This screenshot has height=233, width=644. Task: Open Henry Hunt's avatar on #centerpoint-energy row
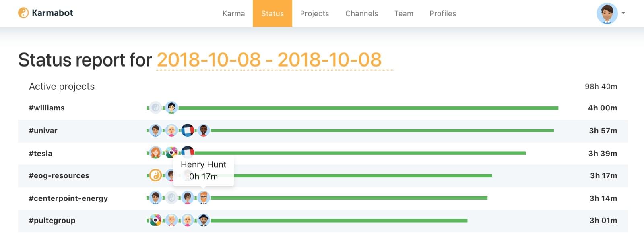tap(204, 198)
